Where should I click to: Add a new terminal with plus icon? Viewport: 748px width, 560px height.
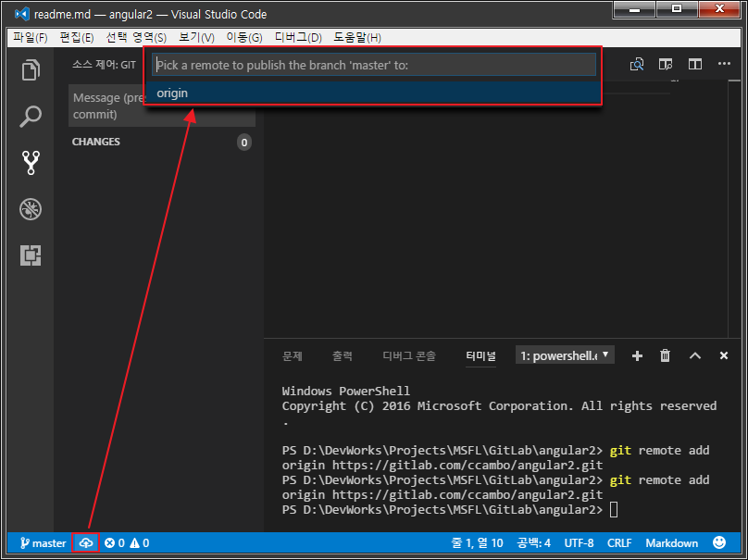[637, 355]
